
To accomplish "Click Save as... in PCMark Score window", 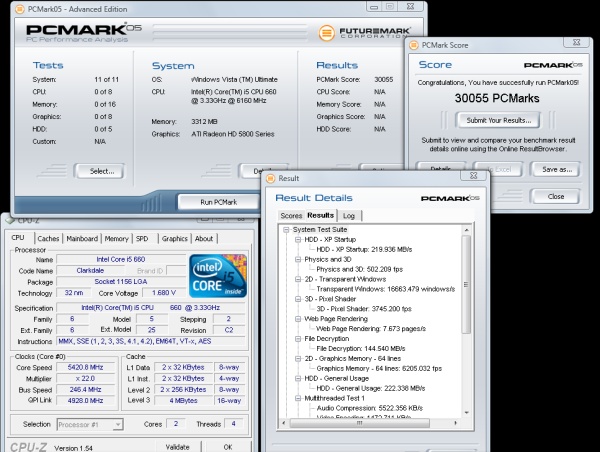I will (x=555, y=170).
